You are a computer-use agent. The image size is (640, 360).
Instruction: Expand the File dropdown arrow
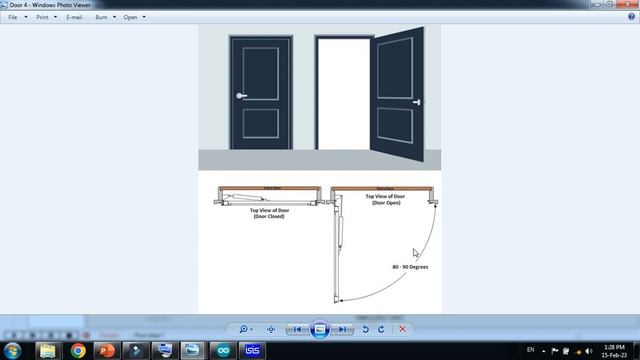click(x=26, y=17)
